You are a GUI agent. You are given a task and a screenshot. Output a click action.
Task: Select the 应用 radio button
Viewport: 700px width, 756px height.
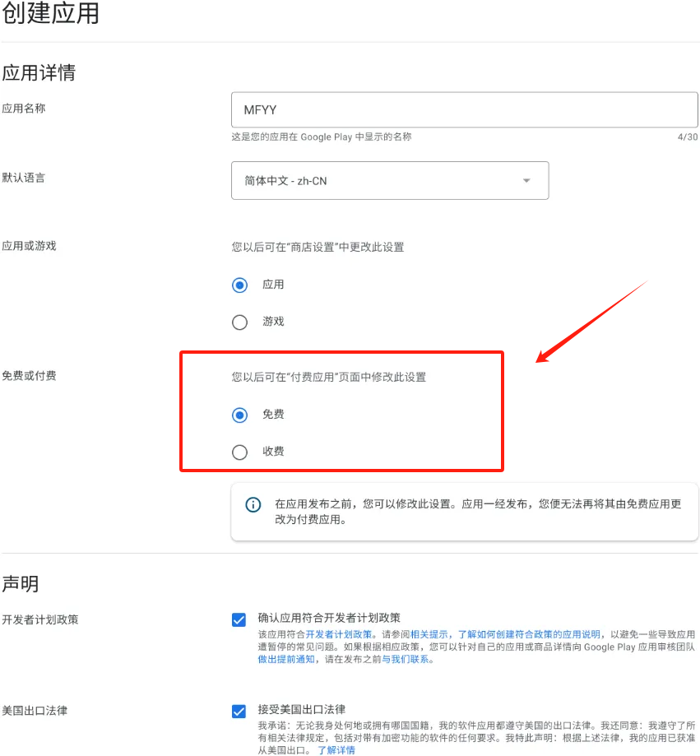(239, 285)
